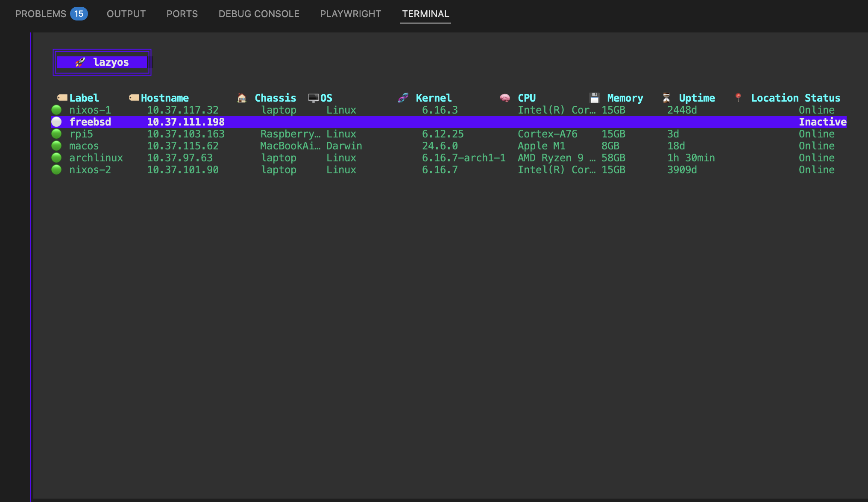Click the monitor icon next to OS
Screen dimensions: 868x502
coord(314,98)
